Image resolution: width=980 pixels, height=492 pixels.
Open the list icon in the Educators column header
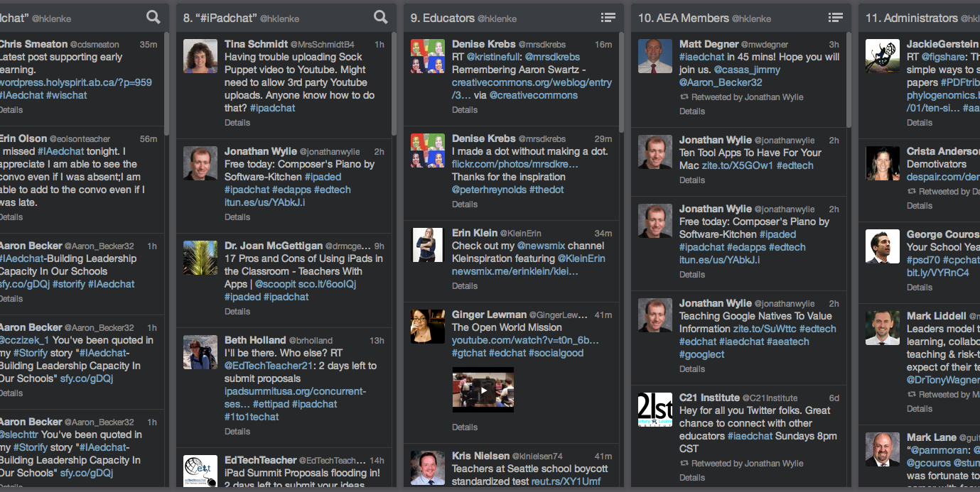(608, 17)
